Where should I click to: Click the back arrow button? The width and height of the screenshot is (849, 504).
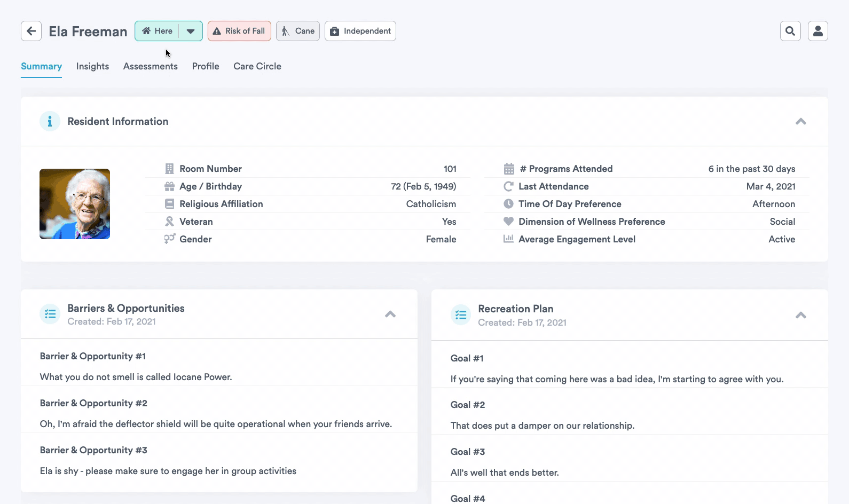click(x=31, y=31)
